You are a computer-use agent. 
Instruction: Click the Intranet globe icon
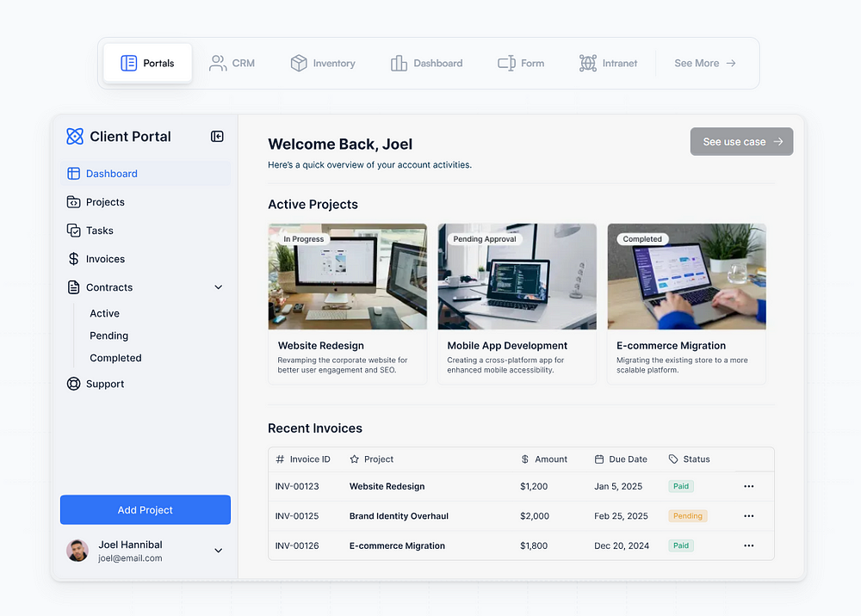(x=588, y=63)
